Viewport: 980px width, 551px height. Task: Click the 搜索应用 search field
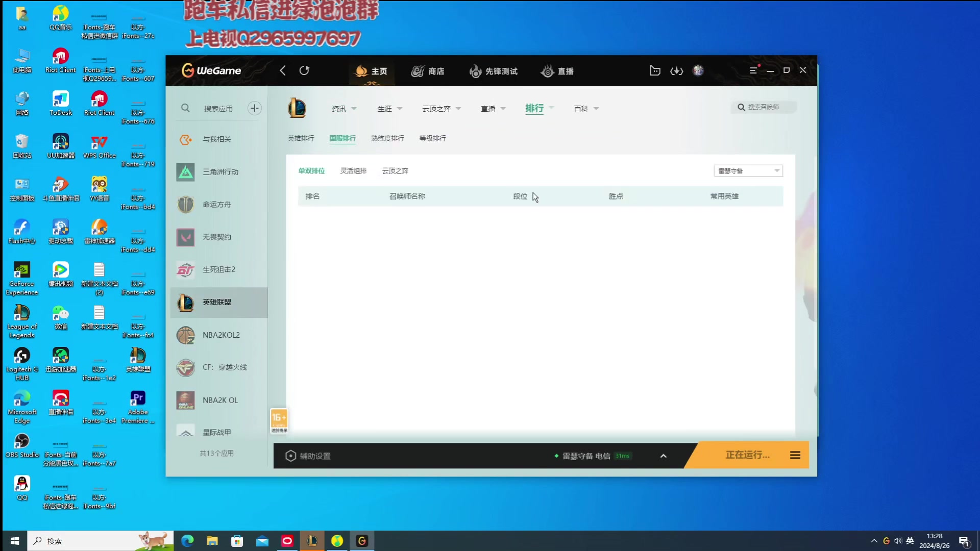(x=218, y=109)
